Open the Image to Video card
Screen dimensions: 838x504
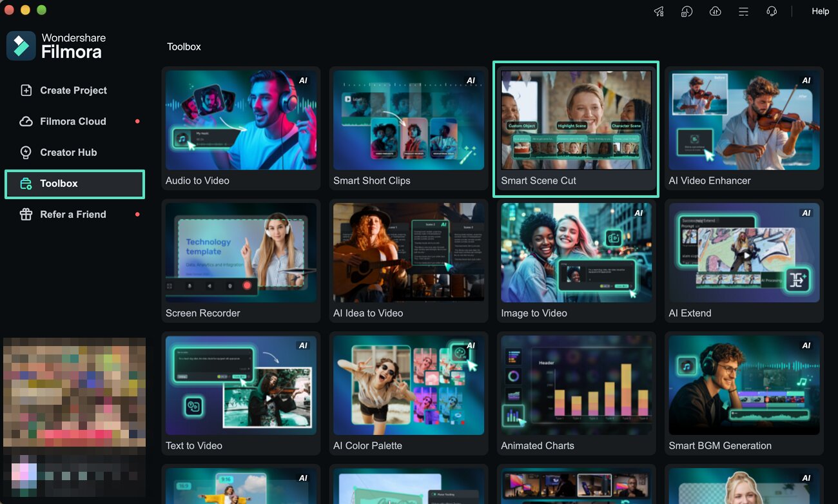coord(576,261)
